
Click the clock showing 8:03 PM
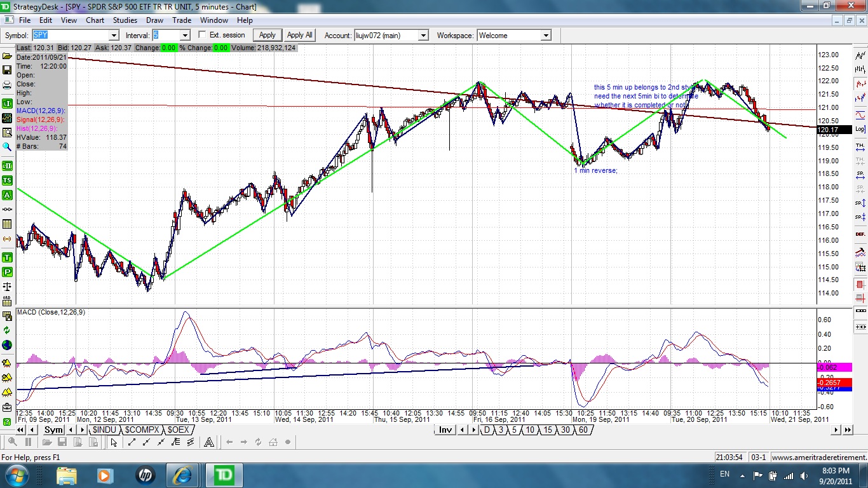tap(835, 471)
